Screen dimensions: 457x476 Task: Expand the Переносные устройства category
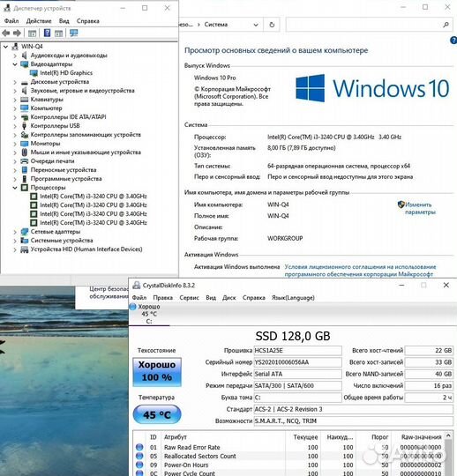(15, 170)
